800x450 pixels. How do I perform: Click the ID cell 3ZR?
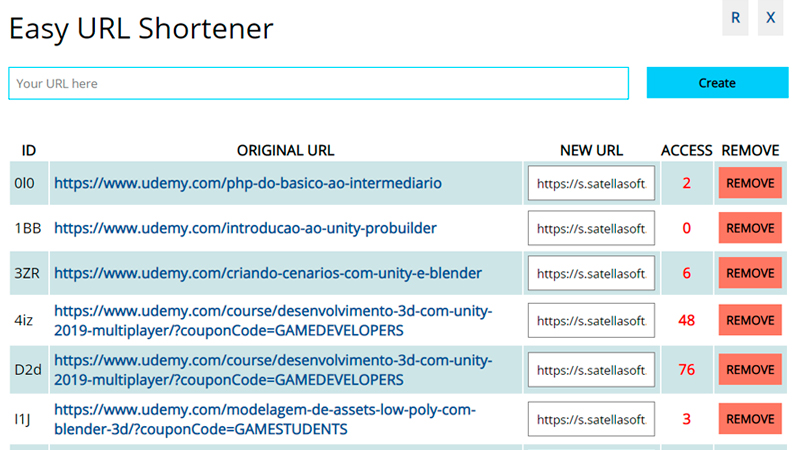point(27,273)
